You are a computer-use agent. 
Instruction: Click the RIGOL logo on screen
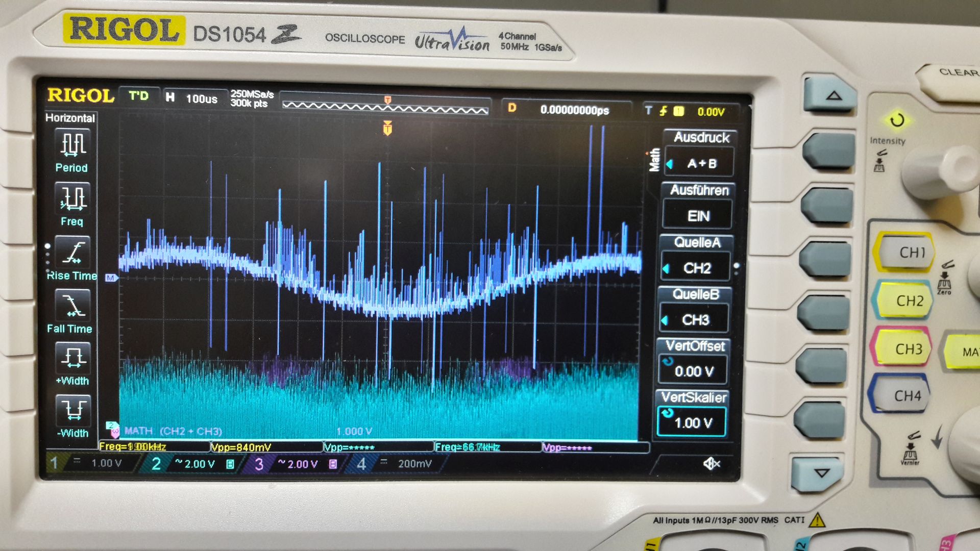80,95
